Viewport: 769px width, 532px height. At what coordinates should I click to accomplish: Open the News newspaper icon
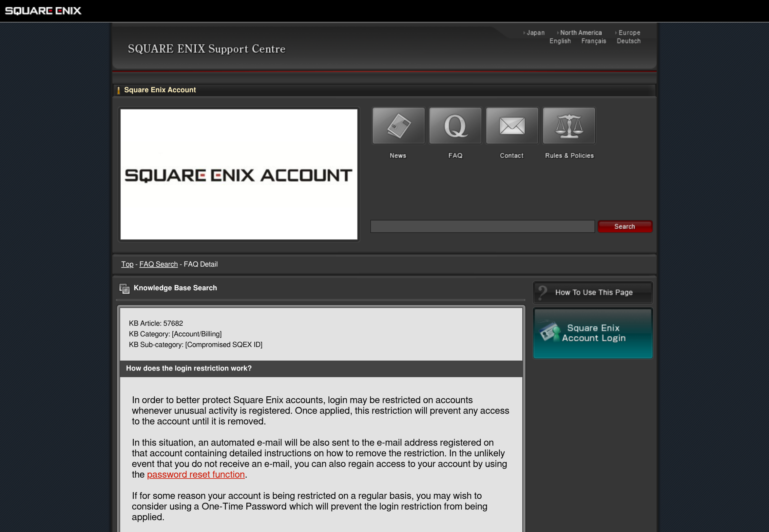point(399,126)
